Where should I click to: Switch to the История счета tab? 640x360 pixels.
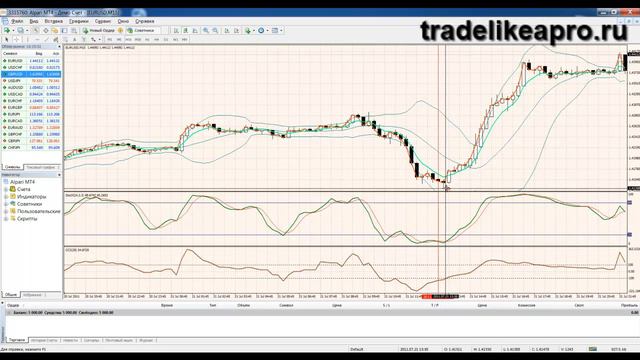(44, 340)
